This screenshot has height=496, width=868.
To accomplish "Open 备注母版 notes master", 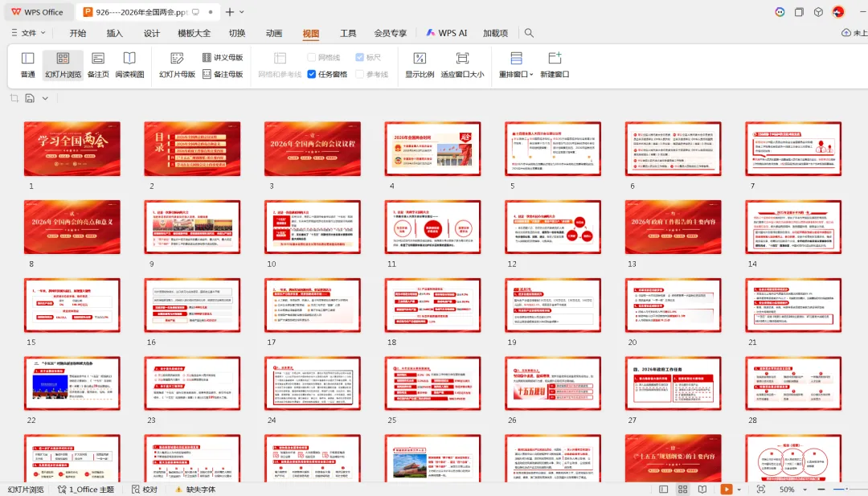I will pos(223,74).
